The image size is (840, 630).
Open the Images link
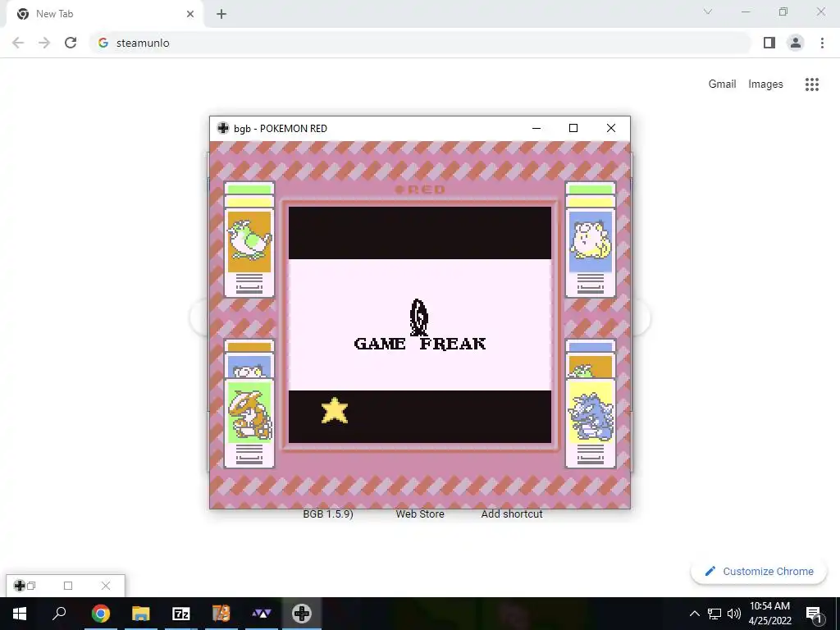point(765,84)
